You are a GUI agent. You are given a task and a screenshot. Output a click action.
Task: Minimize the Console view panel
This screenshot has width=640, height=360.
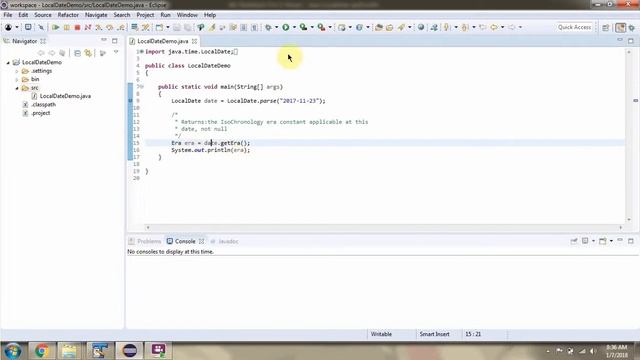click(x=620, y=240)
